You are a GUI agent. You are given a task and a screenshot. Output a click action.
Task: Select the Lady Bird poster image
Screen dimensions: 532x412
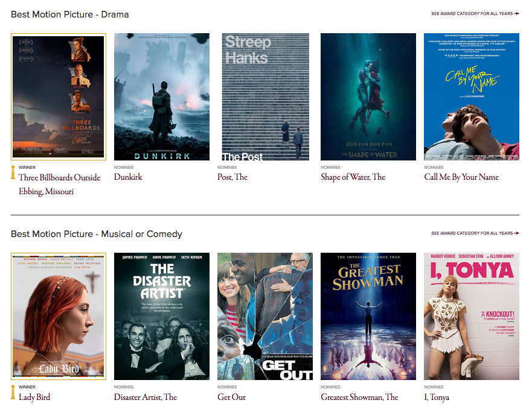[59, 317]
